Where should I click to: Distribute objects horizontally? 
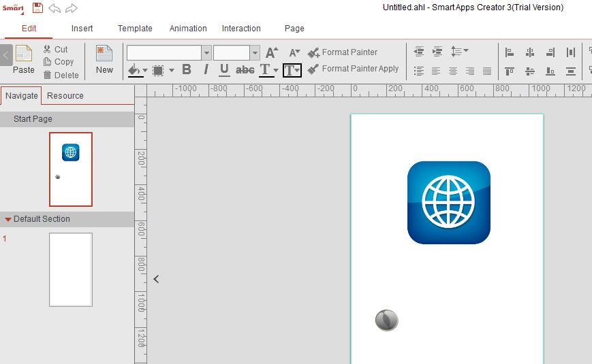pyautogui.click(x=571, y=52)
